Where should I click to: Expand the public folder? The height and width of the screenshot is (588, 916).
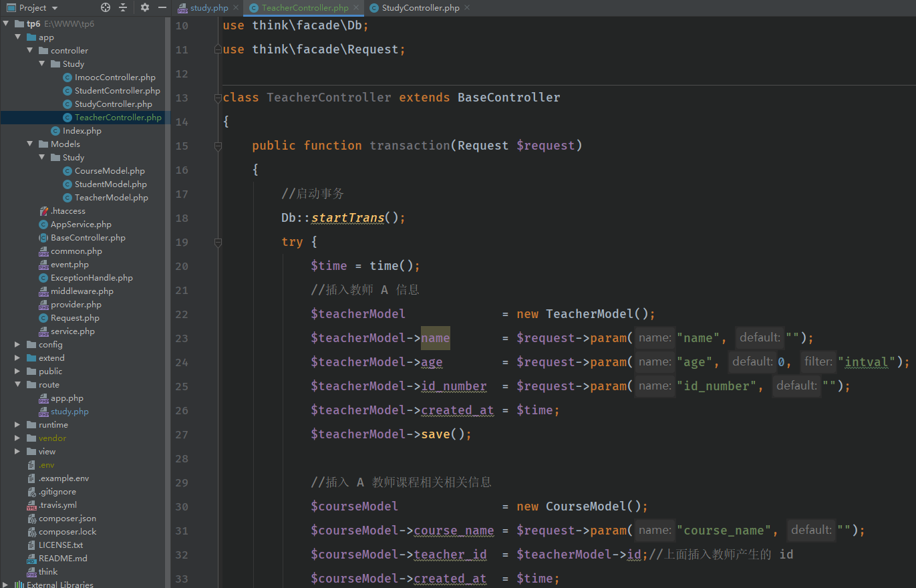pos(18,372)
